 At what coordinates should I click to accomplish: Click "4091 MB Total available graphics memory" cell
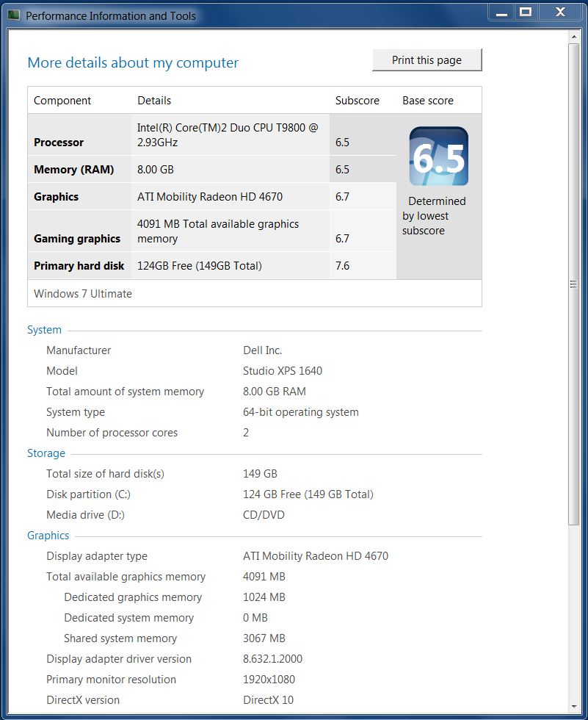click(218, 231)
